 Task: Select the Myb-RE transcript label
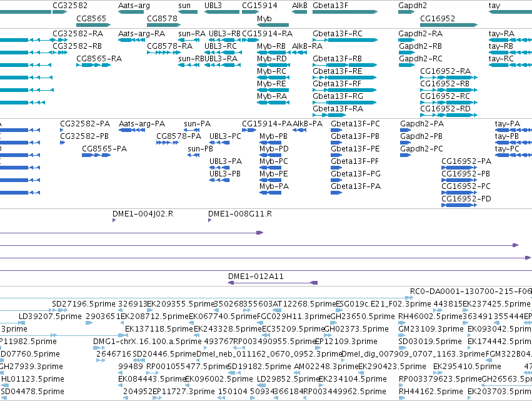pyautogui.click(x=271, y=84)
